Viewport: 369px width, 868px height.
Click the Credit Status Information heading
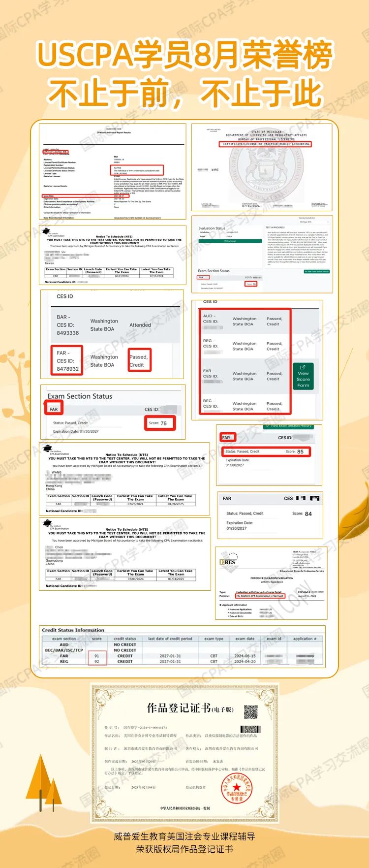73,630
